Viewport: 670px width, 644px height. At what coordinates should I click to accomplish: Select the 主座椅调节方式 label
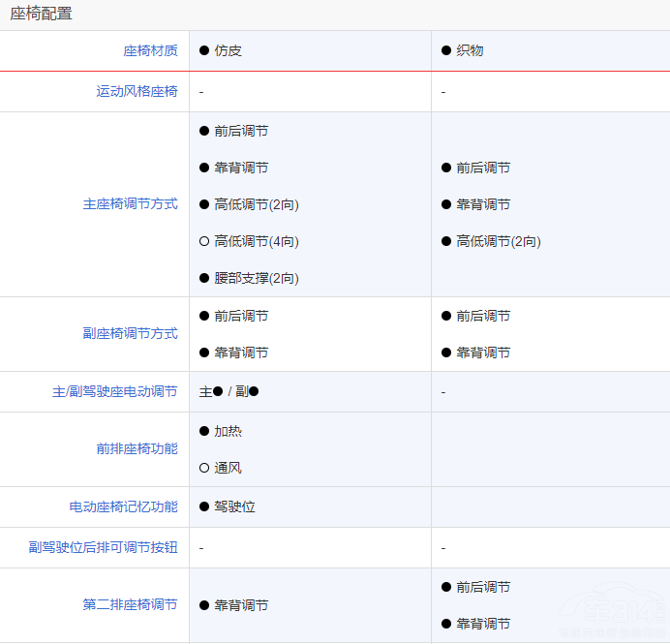[x=130, y=204]
